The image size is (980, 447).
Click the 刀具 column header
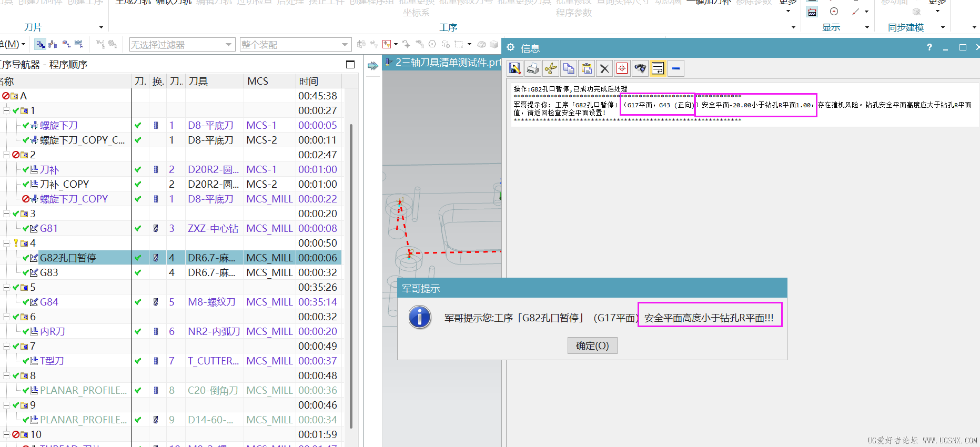pos(214,81)
